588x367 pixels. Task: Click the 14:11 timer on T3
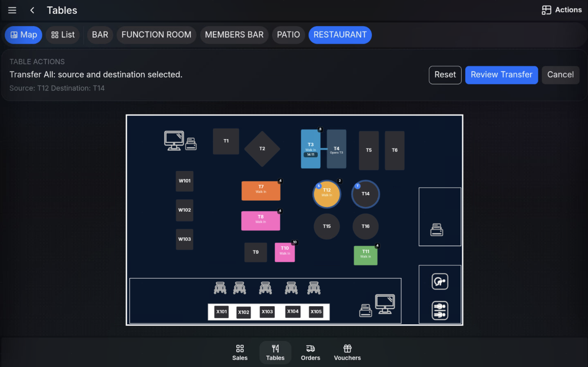[311, 155]
